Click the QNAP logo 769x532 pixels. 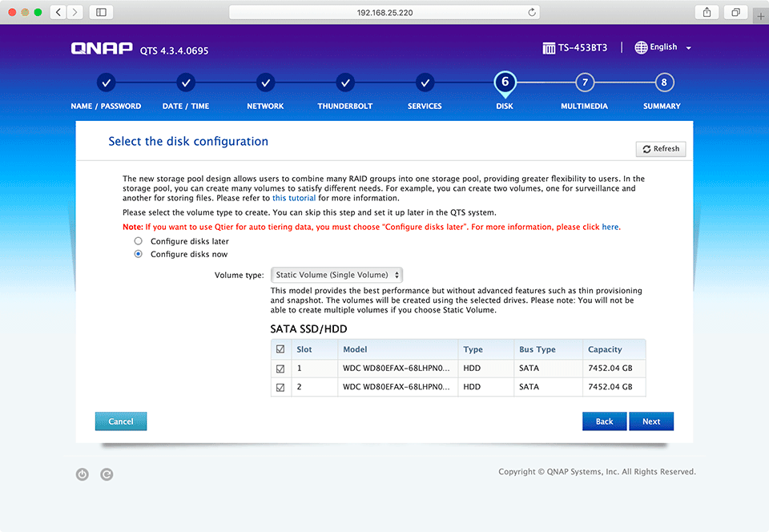pos(102,49)
